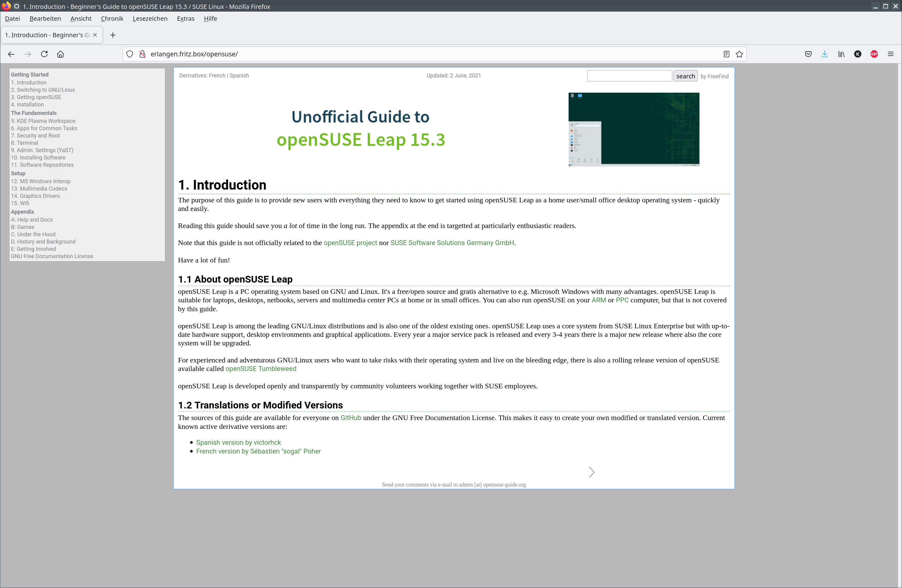The image size is (902, 588).
Task: Open sidebar 9. Admin. Settings (YaST)
Action: (x=42, y=150)
